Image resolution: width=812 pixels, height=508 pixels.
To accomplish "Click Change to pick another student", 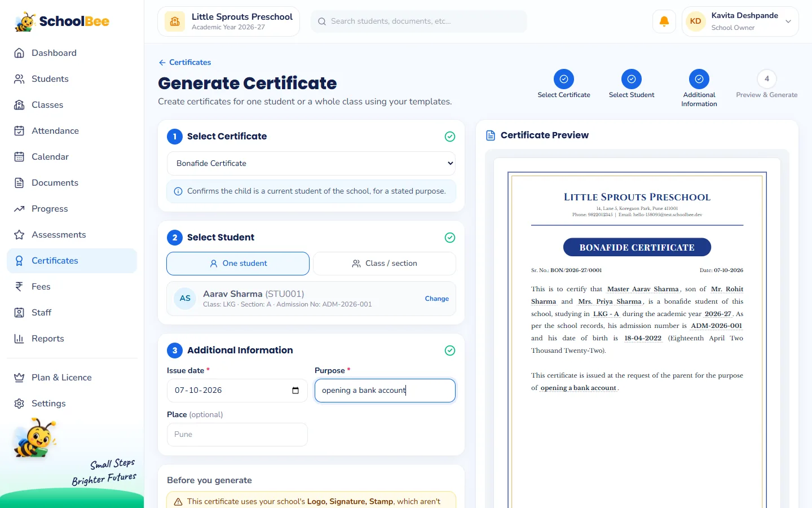I will (437, 299).
